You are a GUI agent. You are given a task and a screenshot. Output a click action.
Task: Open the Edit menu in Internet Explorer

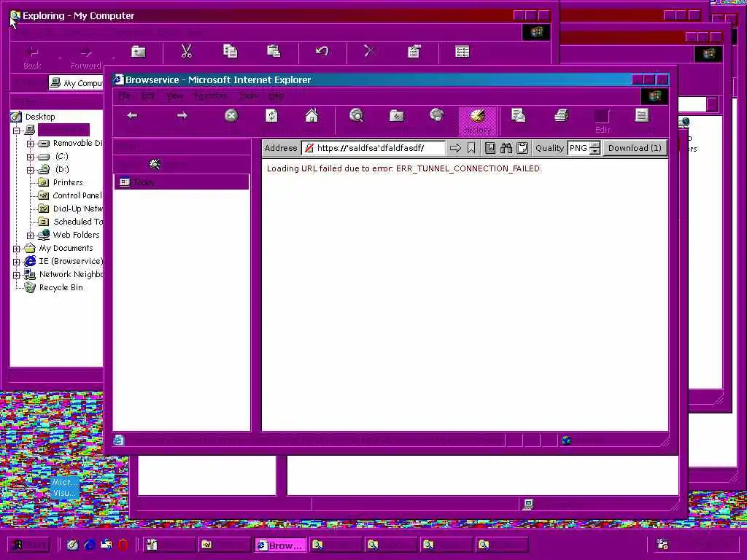click(147, 96)
